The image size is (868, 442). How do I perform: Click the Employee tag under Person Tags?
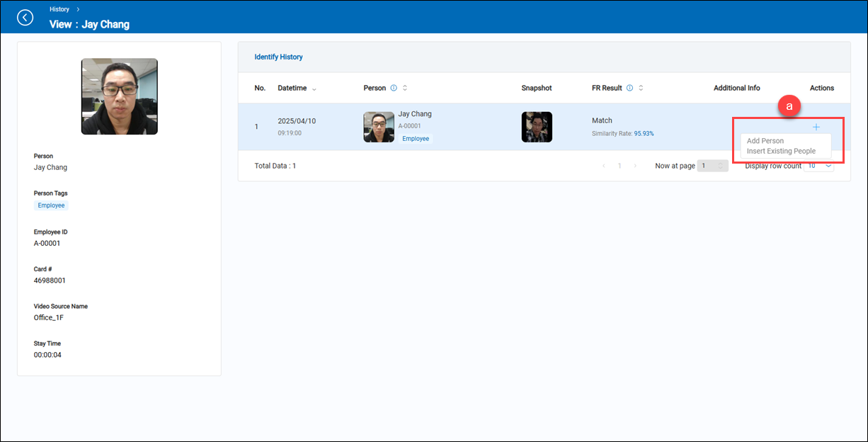pos(51,205)
